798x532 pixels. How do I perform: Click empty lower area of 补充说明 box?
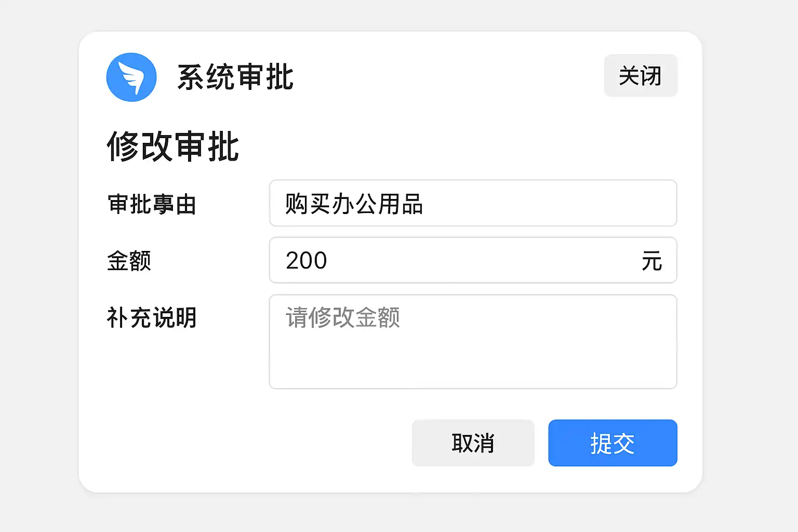point(473,366)
